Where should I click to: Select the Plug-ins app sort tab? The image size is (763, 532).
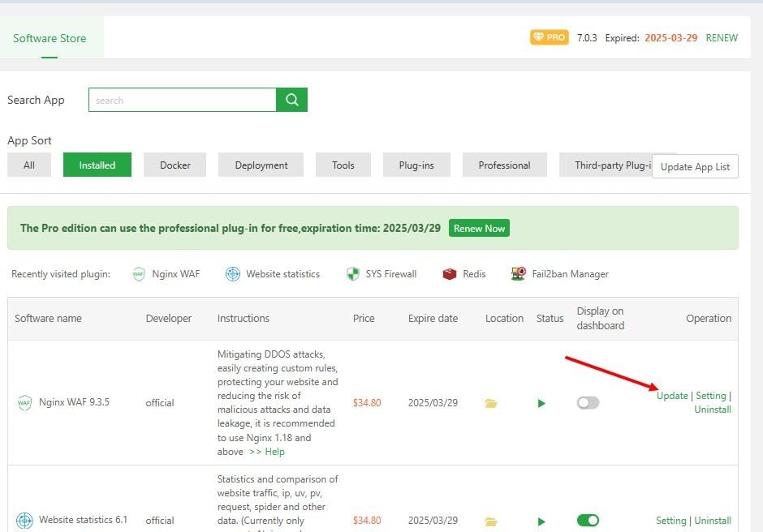(x=416, y=165)
